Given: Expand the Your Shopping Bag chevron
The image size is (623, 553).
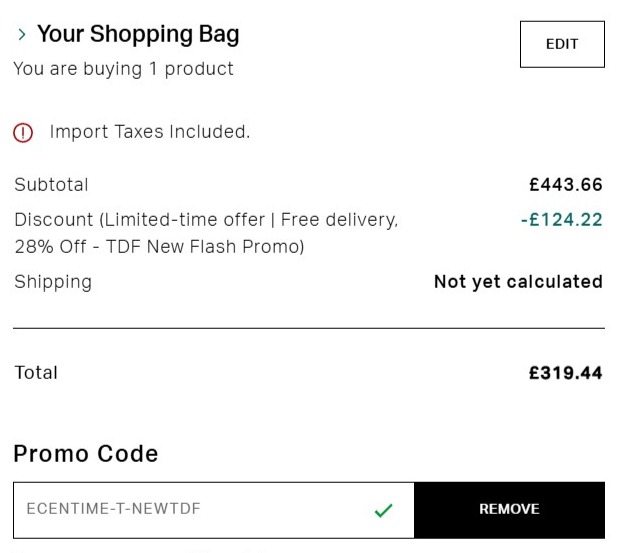Looking at the screenshot, I should pos(22,35).
